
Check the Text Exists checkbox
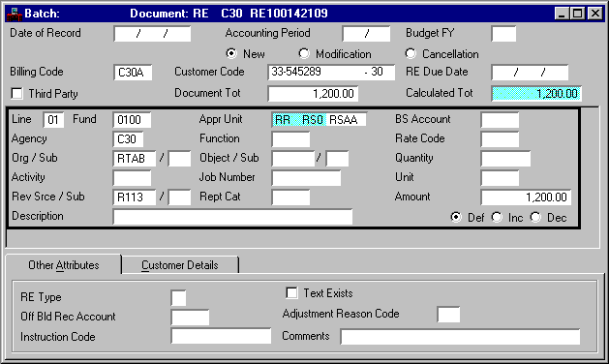291,293
